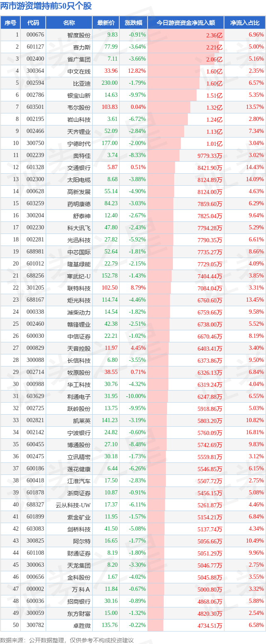This screenshot has height=644, width=266.
Task: Click stock code 300063
Action: tap(35, 565)
